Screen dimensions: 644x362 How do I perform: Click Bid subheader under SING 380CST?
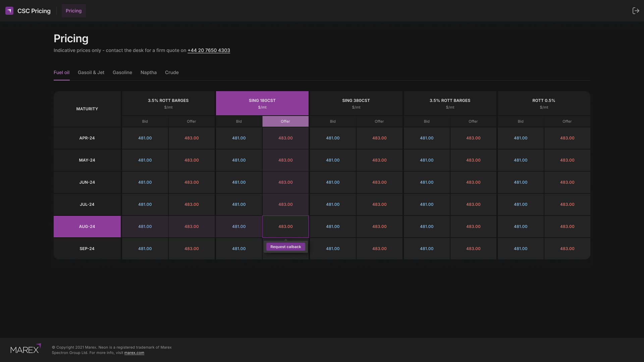(333, 121)
